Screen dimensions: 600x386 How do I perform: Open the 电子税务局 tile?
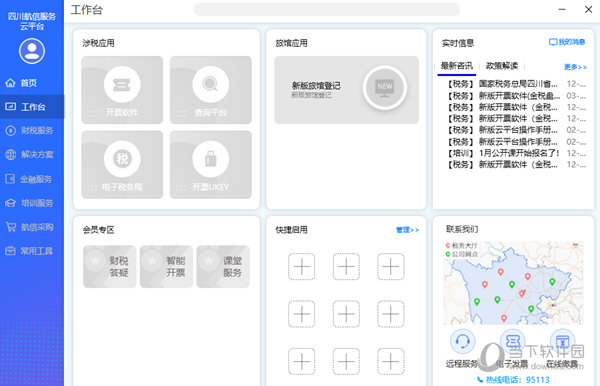pos(122,164)
